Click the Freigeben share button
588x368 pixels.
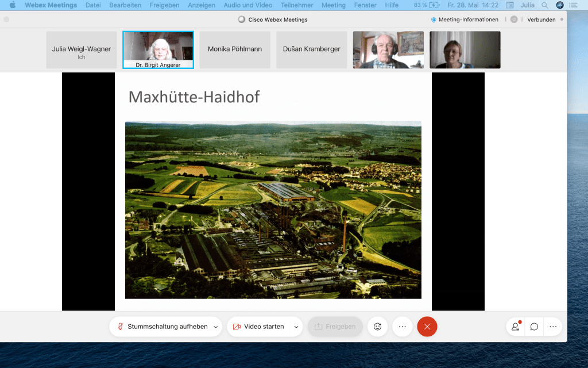(x=335, y=327)
